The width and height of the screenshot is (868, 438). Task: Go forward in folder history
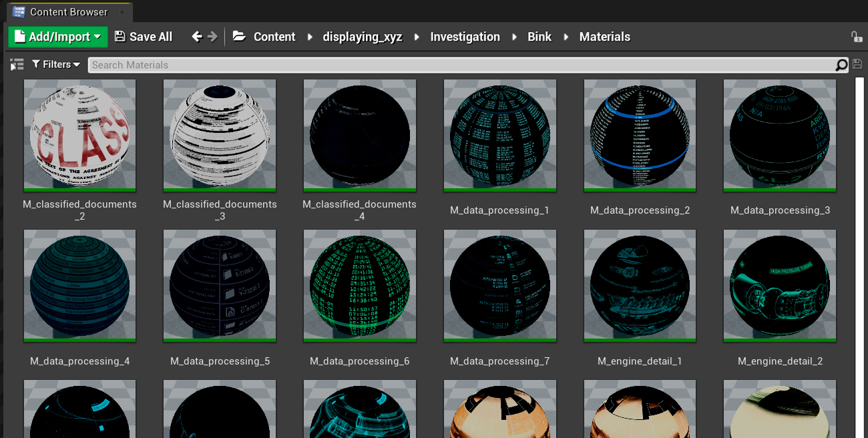coord(213,37)
